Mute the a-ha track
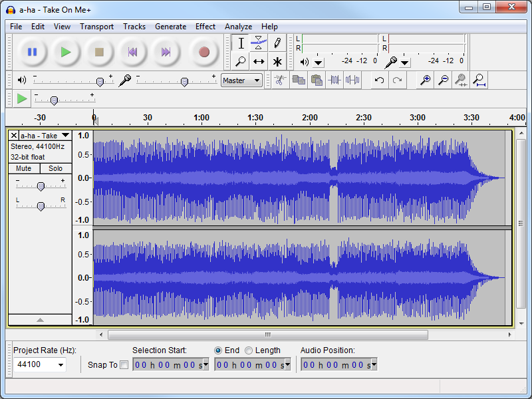532x399 pixels. click(x=24, y=168)
